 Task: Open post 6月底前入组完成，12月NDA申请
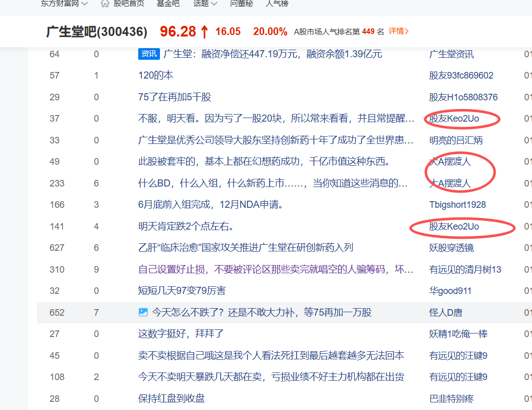[x=211, y=204]
